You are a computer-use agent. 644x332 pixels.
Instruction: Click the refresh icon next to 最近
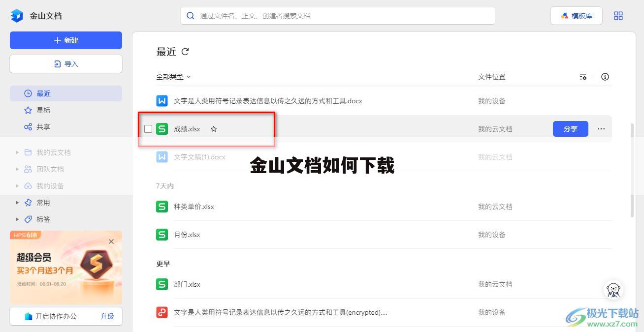pos(185,52)
